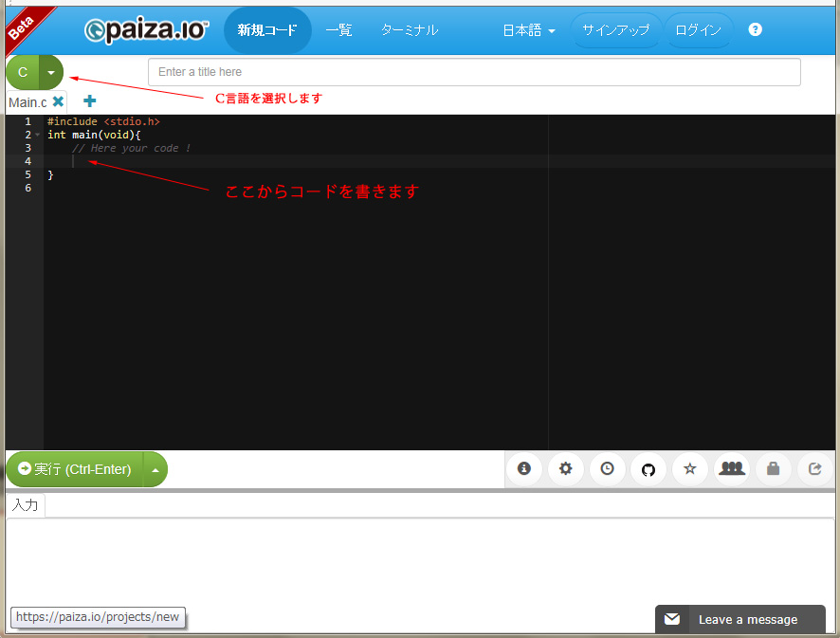Viewport: 840px width, 638px height.
Task: Click the Beta ribbon badge
Action: pos(22,27)
